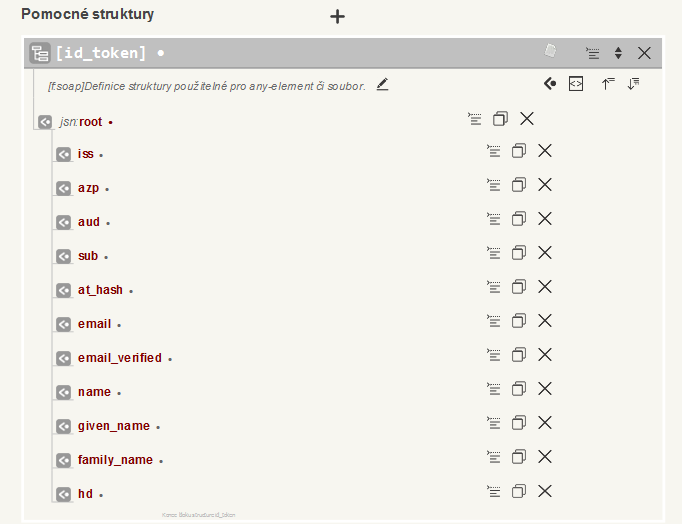Toggle the arrow icon beside email_verified
Image resolution: width=682 pixels, height=524 pixels.
(x=64, y=358)
